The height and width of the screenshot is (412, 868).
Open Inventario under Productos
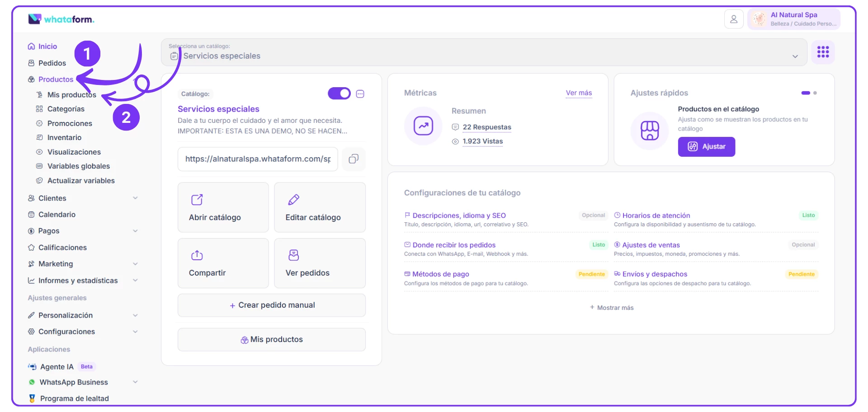[64, 138]
